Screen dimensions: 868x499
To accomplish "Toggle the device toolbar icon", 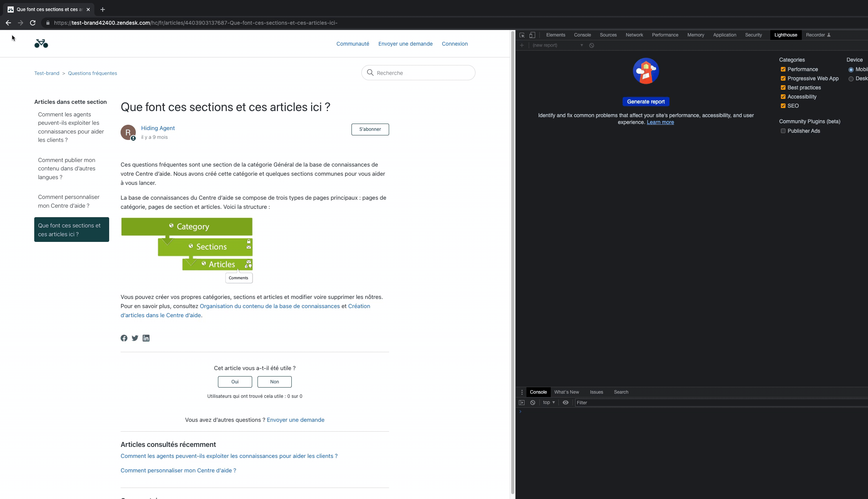I will click(x=532, y=35).
